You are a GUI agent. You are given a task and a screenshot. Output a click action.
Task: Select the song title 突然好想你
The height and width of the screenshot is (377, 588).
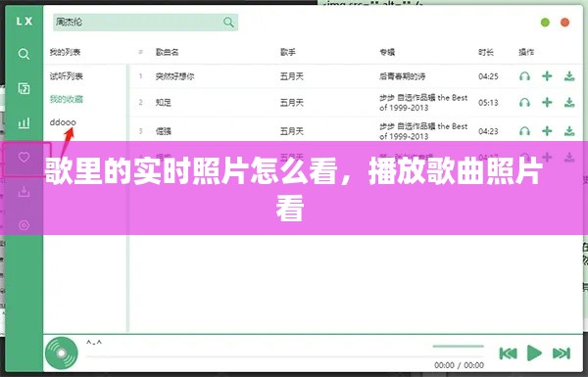click(174, 76)
